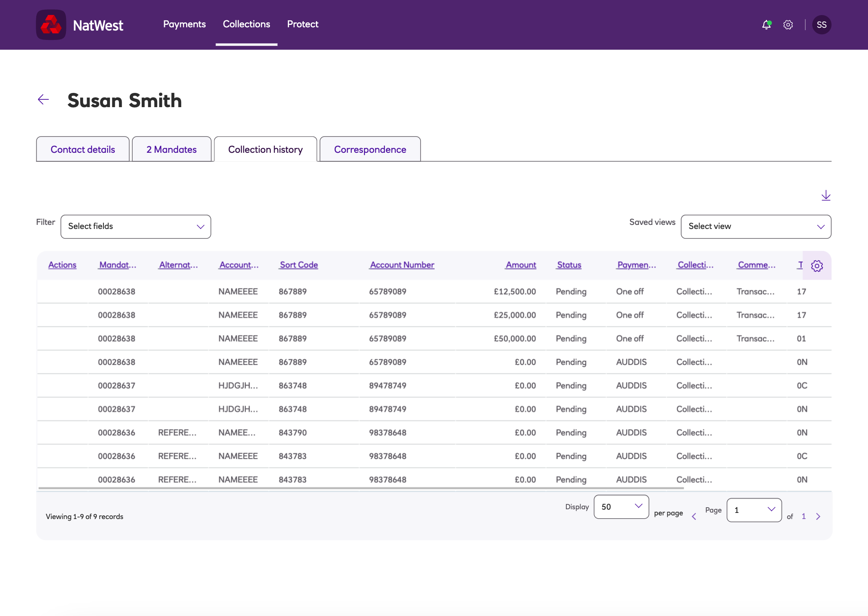This screenshot has height=616, width=868.
Task: Expand the Select view saved views dropdown
Action: click(756, 227)
